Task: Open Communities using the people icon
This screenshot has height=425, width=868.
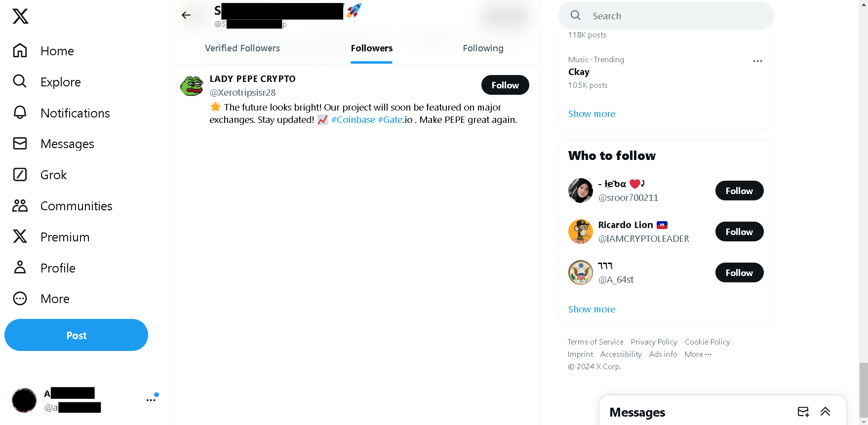Action: [20, 205]
